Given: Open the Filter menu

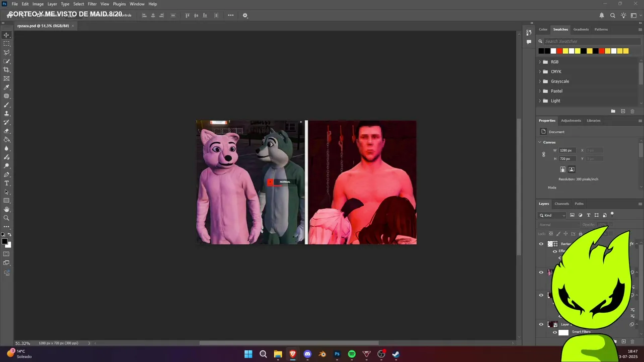Looking at the screenshot, I should (x=92, y=4).
